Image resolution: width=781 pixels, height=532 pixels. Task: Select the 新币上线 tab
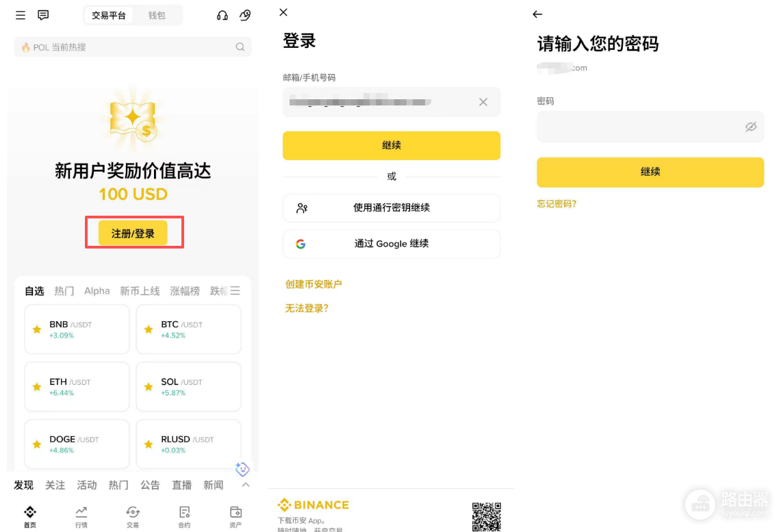coord(140,291)
